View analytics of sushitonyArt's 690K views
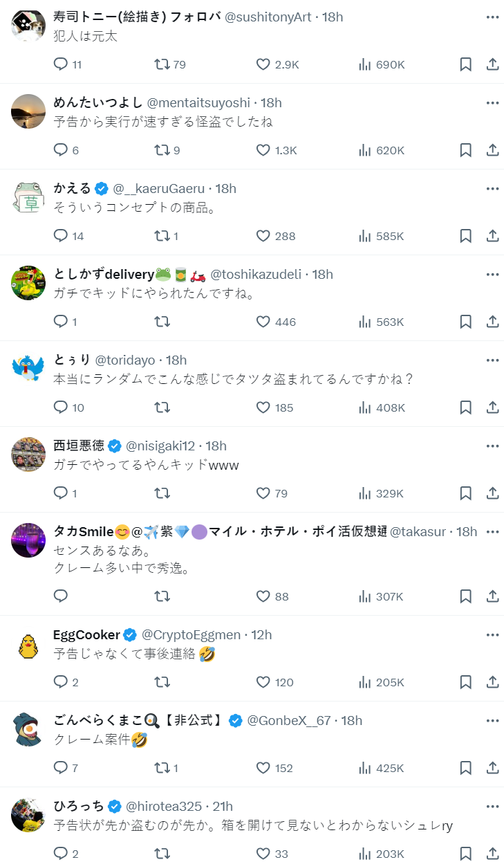 click(x=381, y=64)
